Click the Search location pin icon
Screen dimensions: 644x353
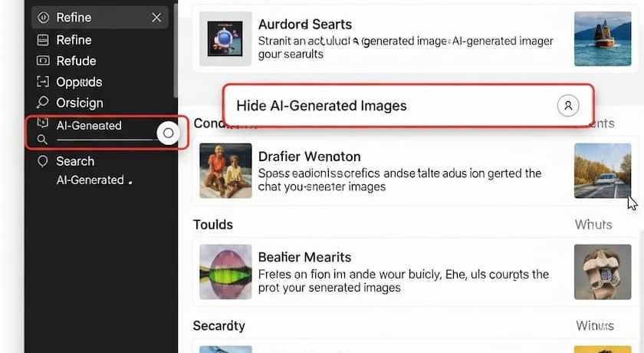click(x=43, y=161)
